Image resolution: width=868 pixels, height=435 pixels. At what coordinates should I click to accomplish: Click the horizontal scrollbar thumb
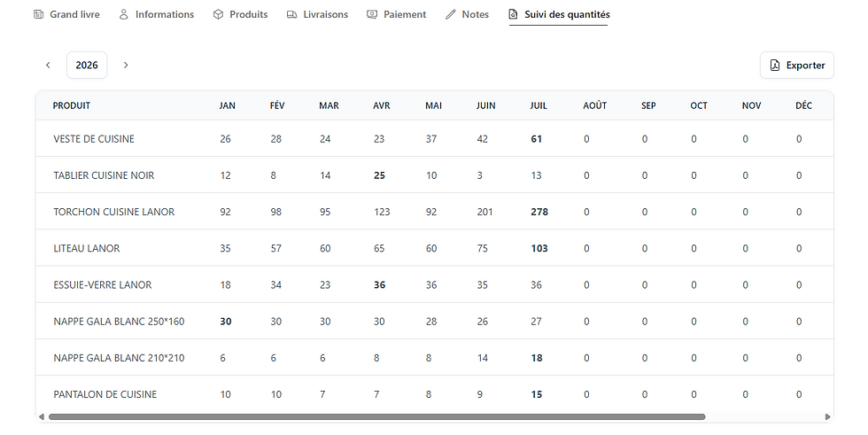point(377,416)
